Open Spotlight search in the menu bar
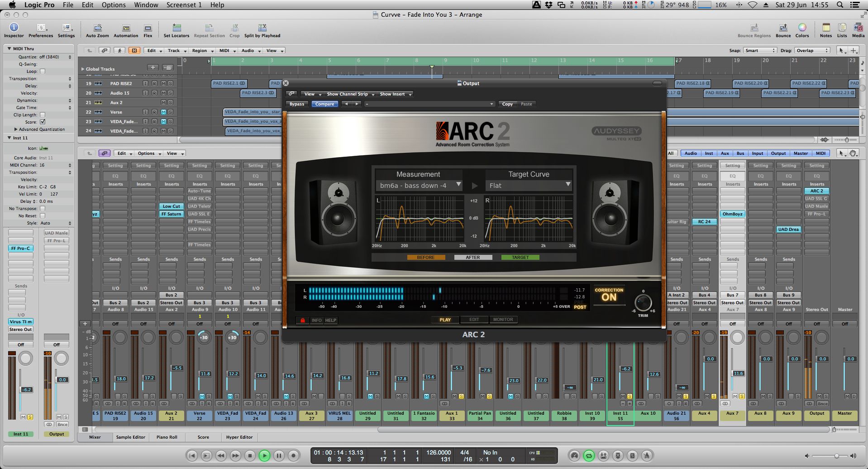Screen dimensions: 868x469 pos(839,5)
